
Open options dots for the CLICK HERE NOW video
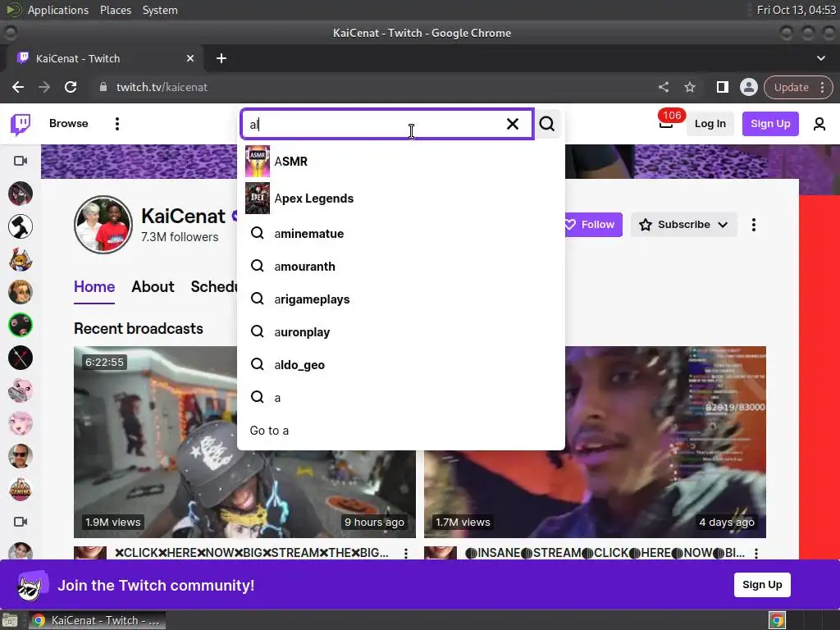[406, 553]
